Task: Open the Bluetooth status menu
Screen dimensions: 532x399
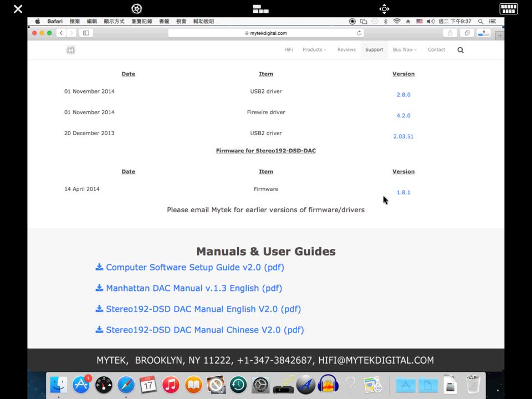Action: [386, 22]
